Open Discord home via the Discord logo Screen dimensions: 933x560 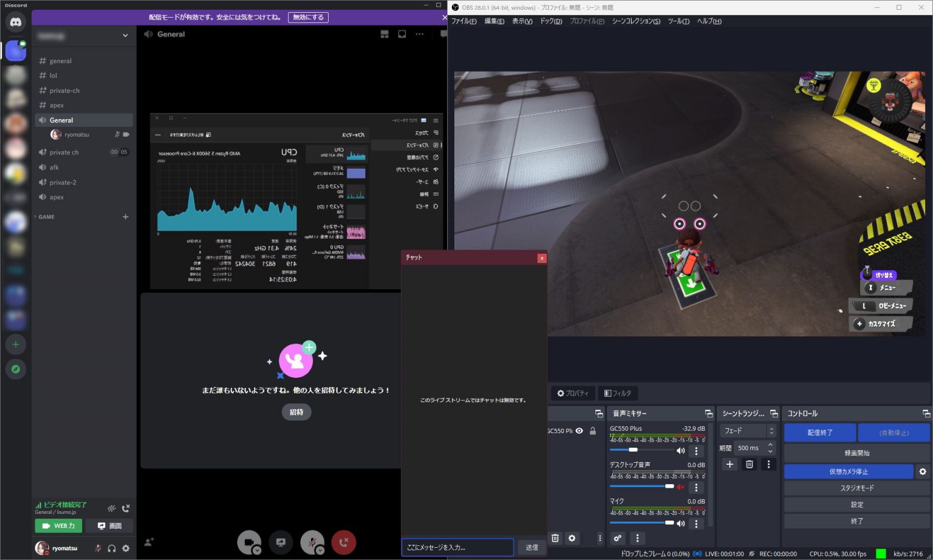pos(16,22)
